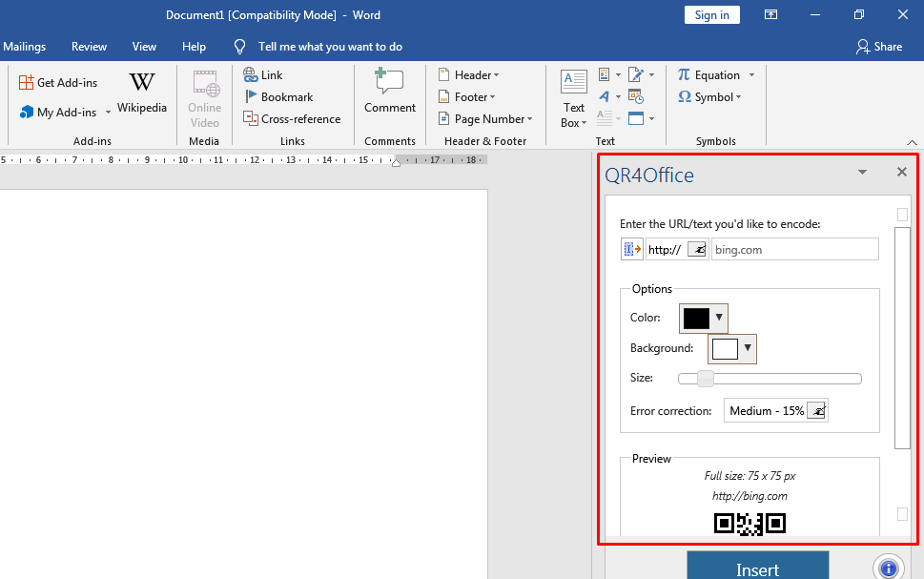This screenshot has height=579, width=924.
Task: Open the View tab
Action: click(x=144, y=47)
